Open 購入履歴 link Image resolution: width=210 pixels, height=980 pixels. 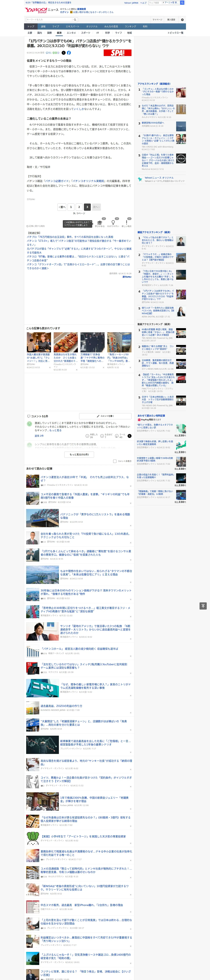[x=171, y=19]
